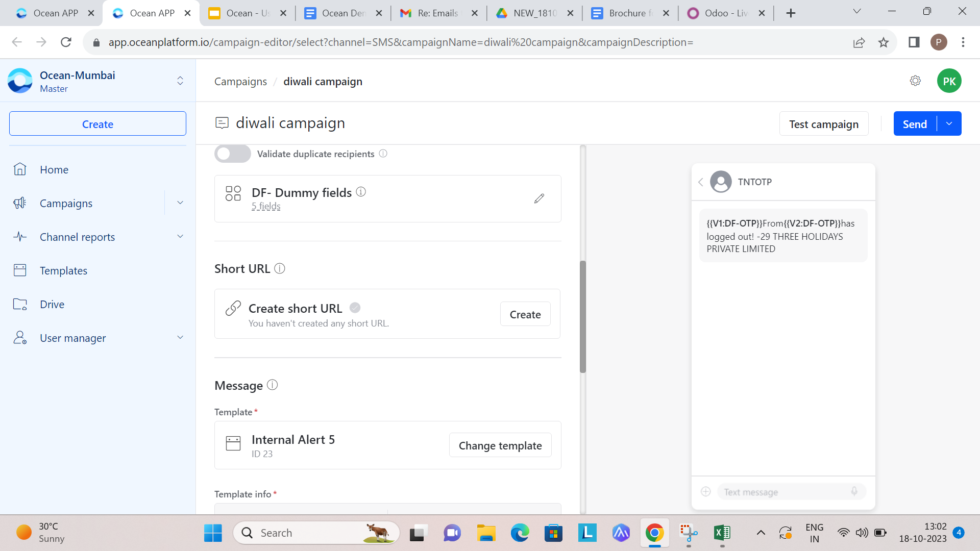
Task: Click the TNTOTP contact avatar
Action: (x=721, y=182)
